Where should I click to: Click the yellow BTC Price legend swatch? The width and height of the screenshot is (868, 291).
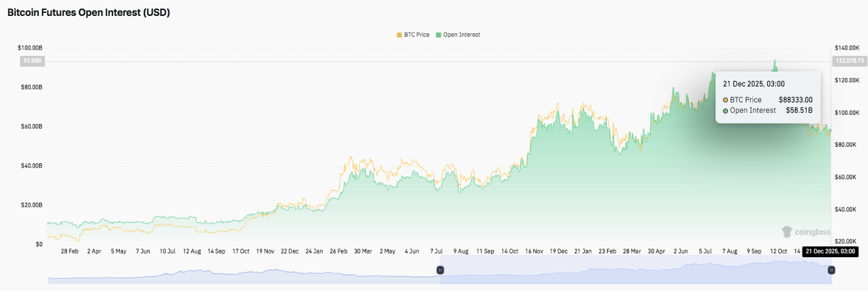(x=399, y=35)
